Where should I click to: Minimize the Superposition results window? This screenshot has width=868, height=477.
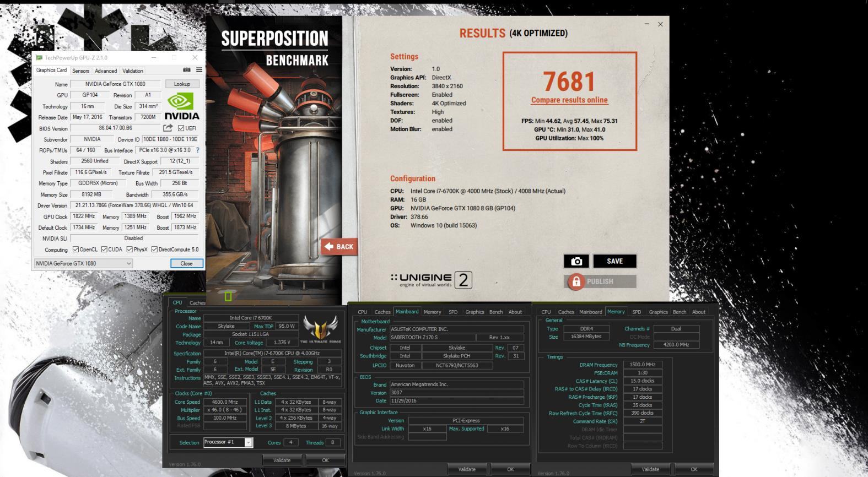(646, 24)
